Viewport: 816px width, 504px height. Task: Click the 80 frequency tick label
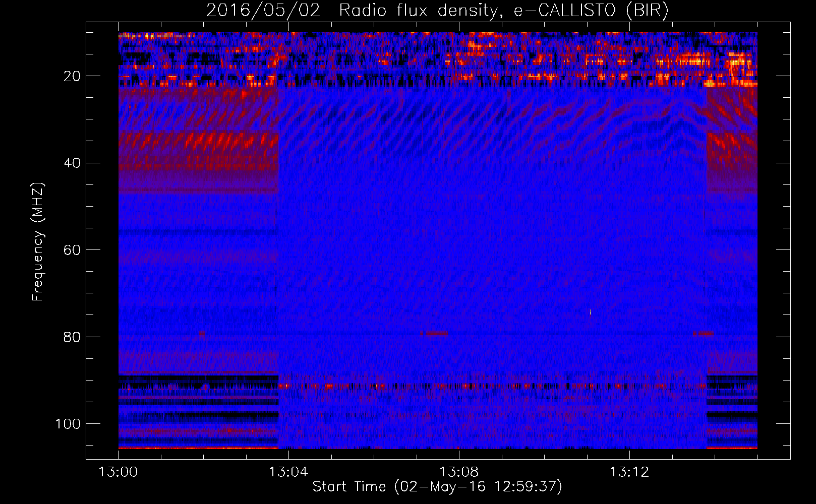[72, 337]
